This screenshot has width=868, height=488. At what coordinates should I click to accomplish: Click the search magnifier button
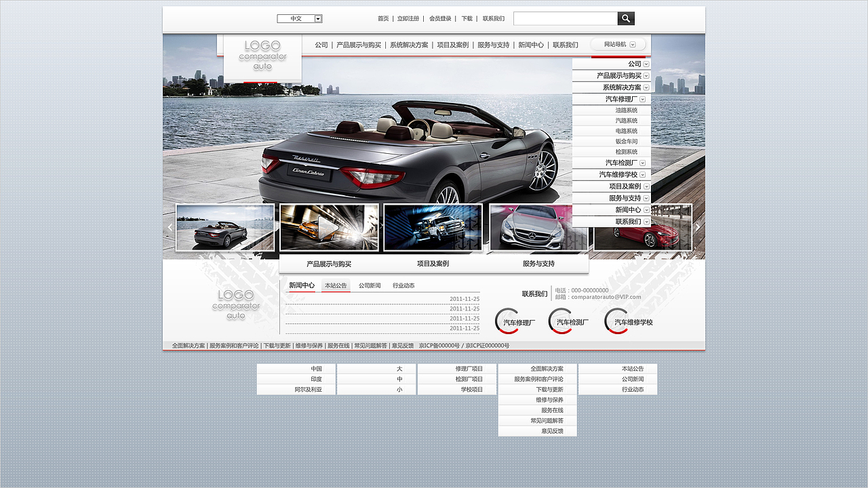click(626, 18)
